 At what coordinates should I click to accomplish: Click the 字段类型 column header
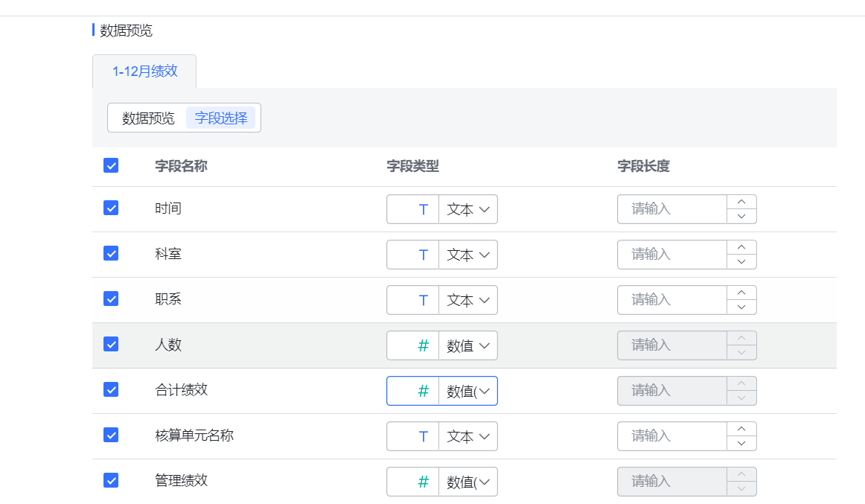point(412,166)
